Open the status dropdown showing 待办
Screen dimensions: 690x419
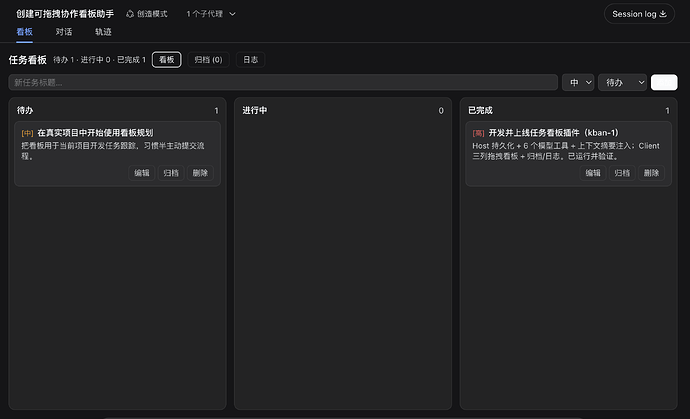(x=622, y=82)
